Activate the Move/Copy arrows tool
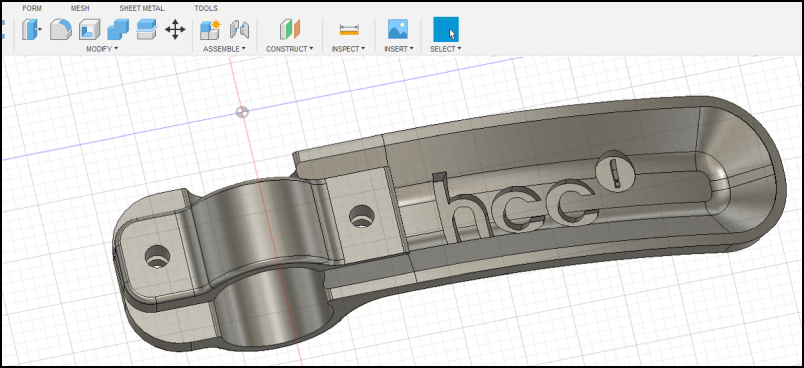The width and height of the screenshot is (804, 368). click(x=175, y=30)
